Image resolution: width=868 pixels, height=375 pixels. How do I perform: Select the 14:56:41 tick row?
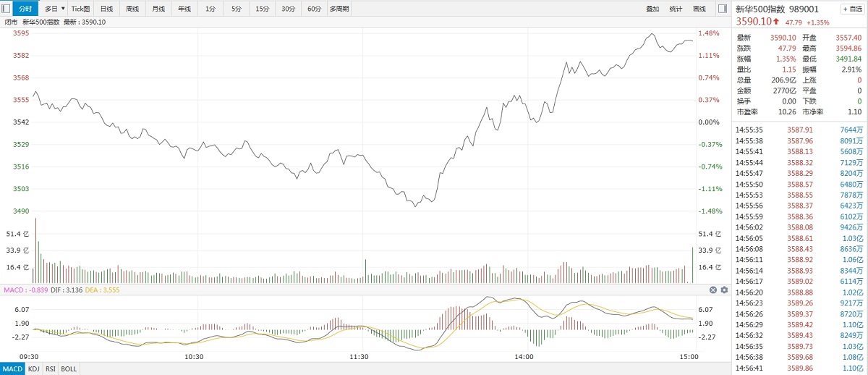[x=799, y=368]
